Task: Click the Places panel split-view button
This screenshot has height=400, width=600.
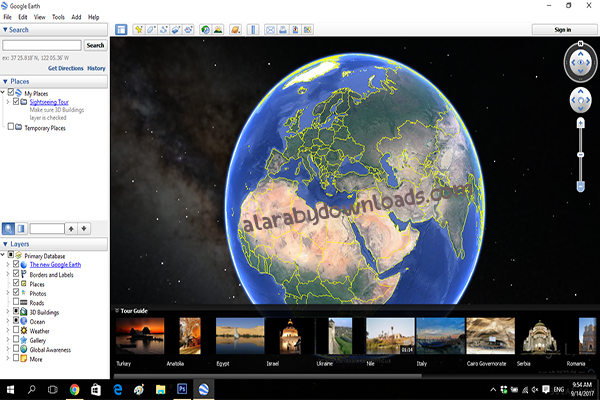Action: click(21, 229)
